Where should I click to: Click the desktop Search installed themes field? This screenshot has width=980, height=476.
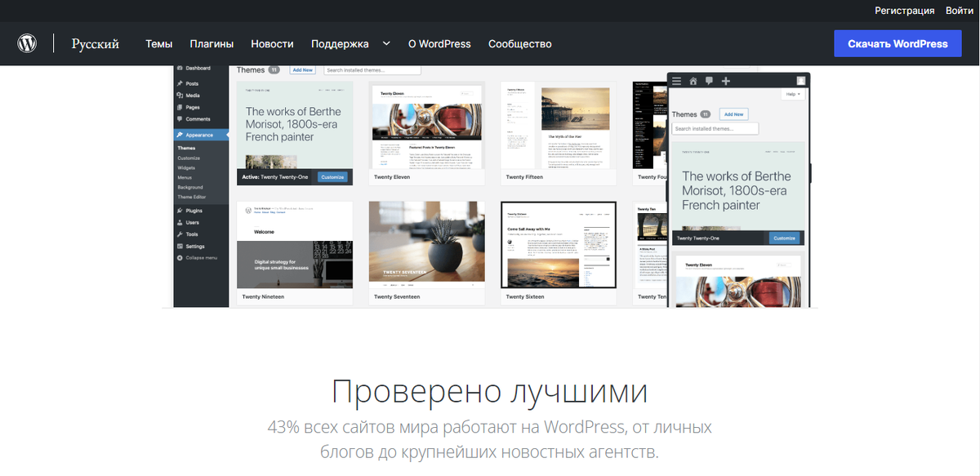point(372,70)
